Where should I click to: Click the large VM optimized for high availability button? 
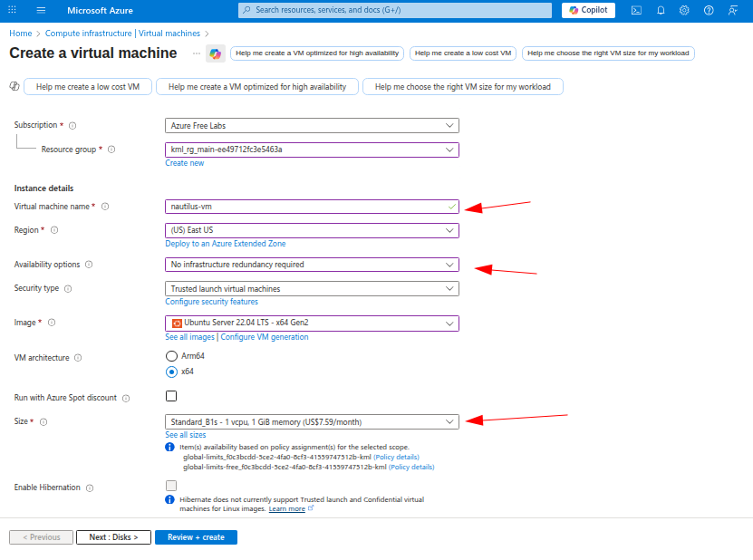point(257,87)
